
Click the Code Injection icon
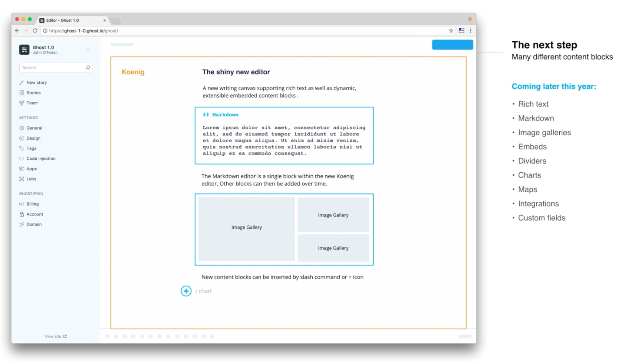click(x=22, y=158)
